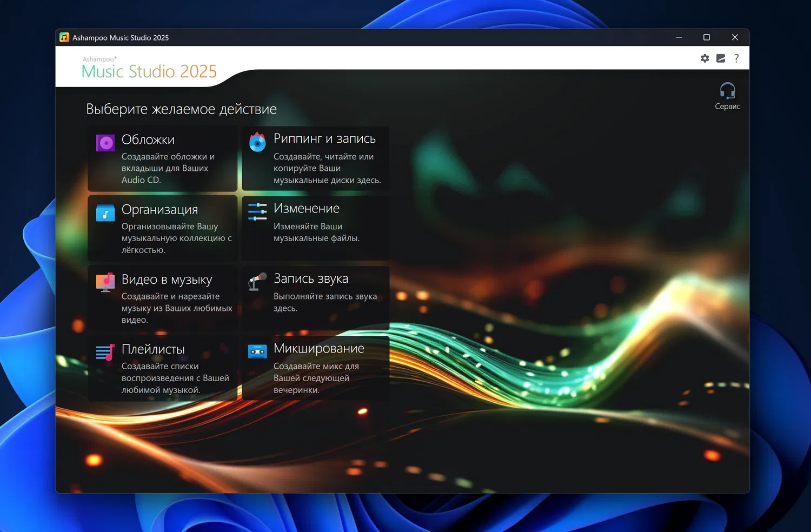Image resolution: width=811 pixels, height=532 pixels.
Task: Click description "Создавайте, читайте или копируйте"
Action: coord(327,168)
